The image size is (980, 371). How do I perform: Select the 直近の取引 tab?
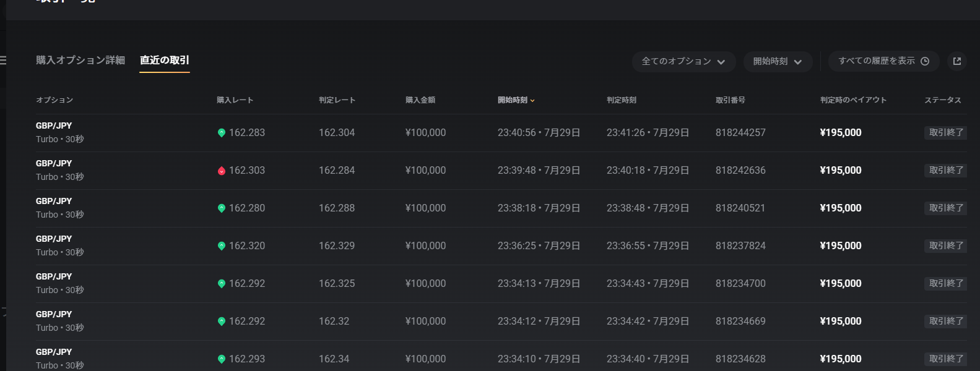click(x=165, y=60)
